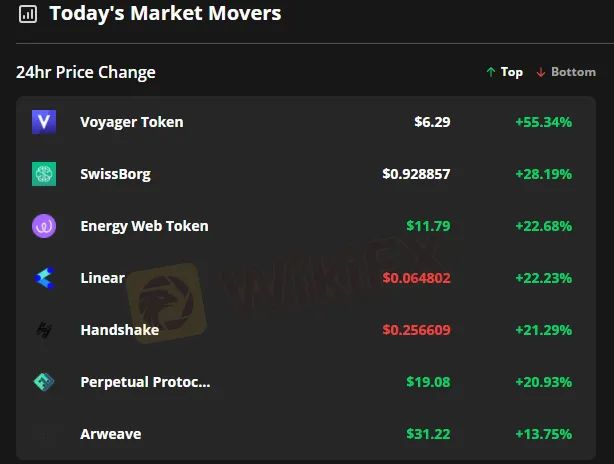
Task: Click Linear's +22.23% price change
Action: click(x=543, y=278)
